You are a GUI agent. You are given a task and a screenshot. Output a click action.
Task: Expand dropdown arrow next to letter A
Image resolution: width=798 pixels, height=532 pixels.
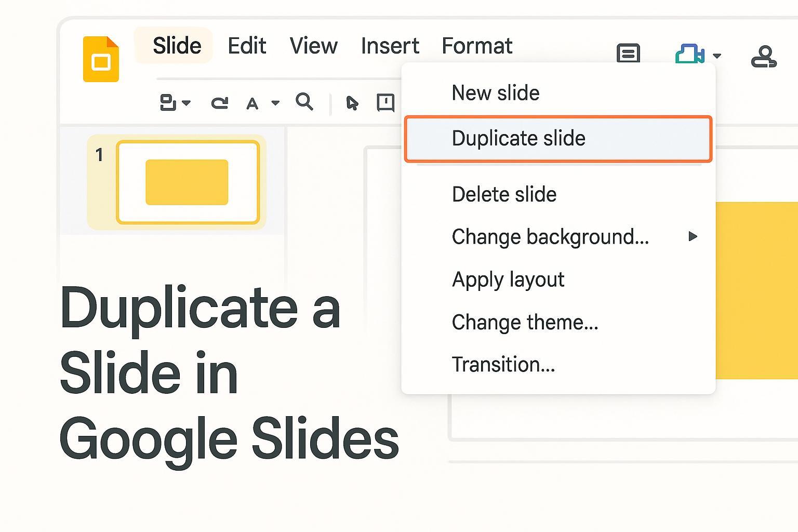coord(275,103)
